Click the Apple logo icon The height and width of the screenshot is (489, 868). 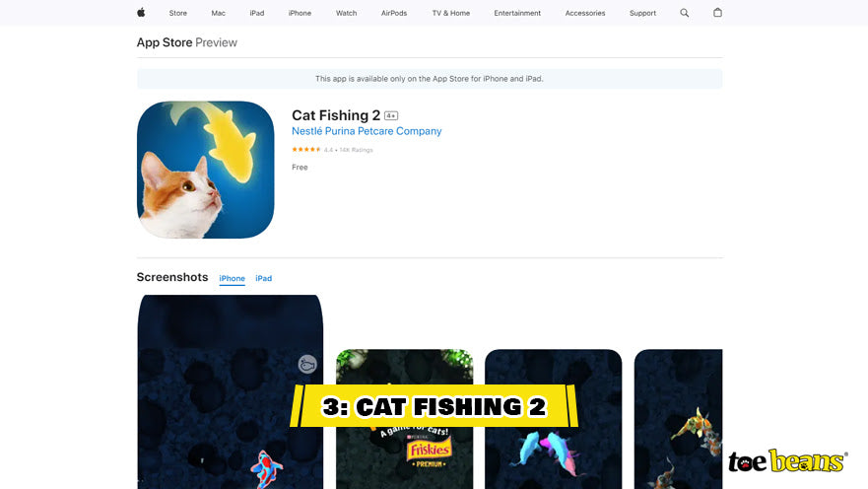[141, 13]
